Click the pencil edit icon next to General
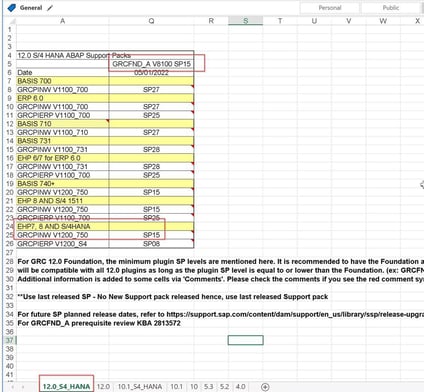This screenshot has height=392, width=424. tap(50, 8)
